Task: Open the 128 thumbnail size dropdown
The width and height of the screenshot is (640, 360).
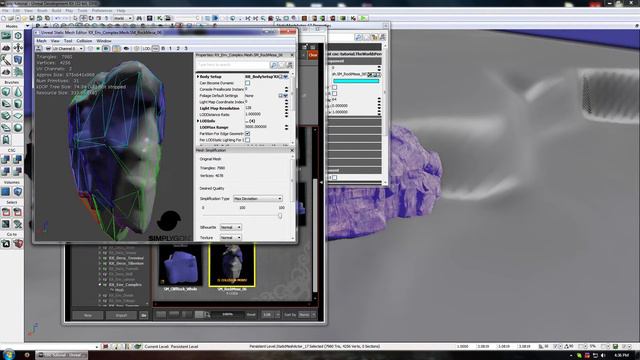Action: click(x=271, y=315)
